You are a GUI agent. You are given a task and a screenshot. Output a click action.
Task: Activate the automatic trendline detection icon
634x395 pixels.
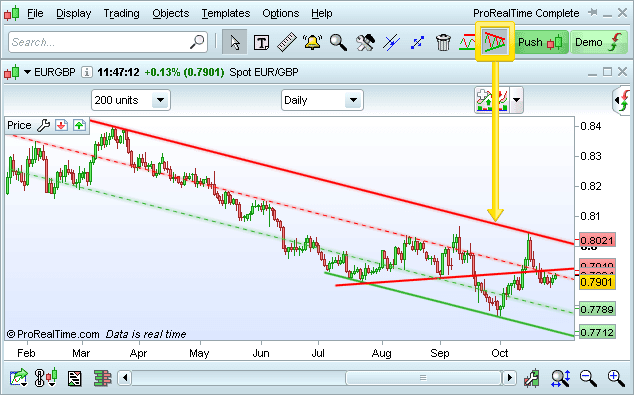click(495, 42)
